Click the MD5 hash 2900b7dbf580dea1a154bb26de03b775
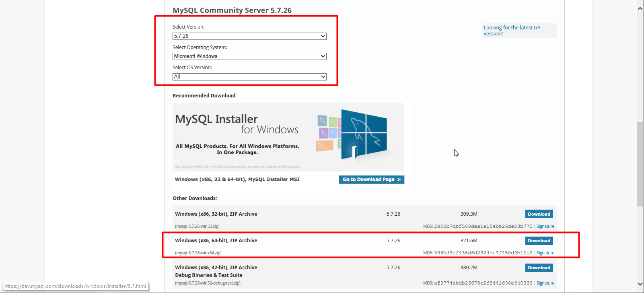 pyautogui.click(x=483, y=226)
